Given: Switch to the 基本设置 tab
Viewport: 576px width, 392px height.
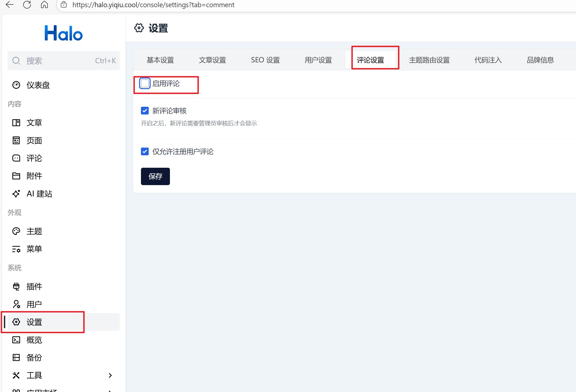Looking at the screenshot, I should (160, 60).
